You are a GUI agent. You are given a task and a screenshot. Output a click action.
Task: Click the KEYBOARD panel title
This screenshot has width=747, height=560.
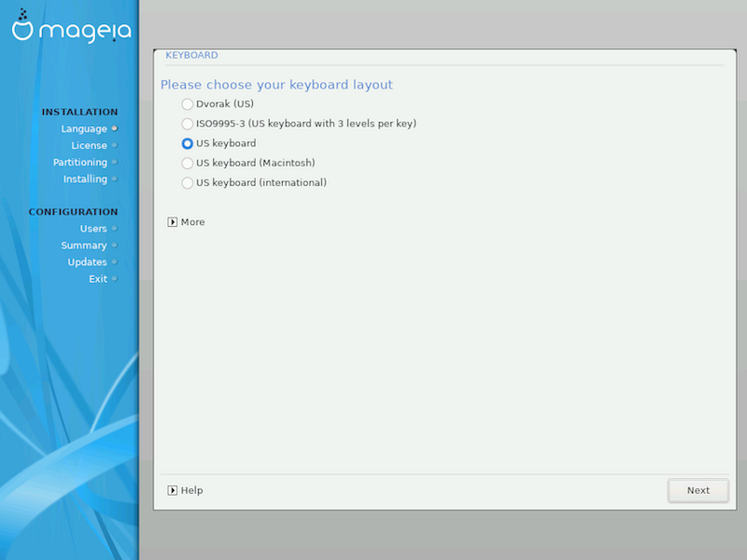tap(191, 55)
